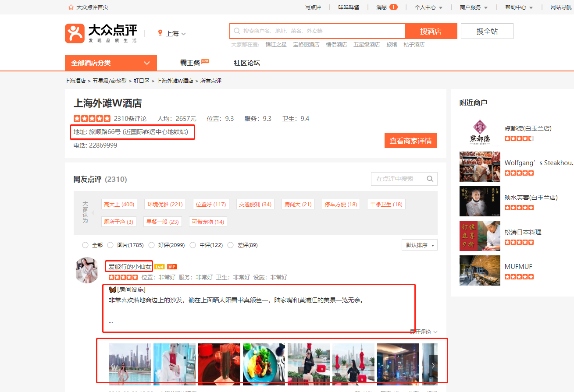
Task: Select the 全部 radio button
Action: pyautogui.click(x=85, y=245)
